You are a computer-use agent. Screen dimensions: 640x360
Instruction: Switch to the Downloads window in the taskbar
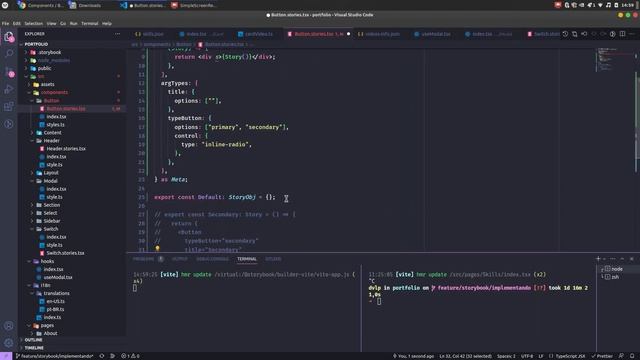pos(85,5)
